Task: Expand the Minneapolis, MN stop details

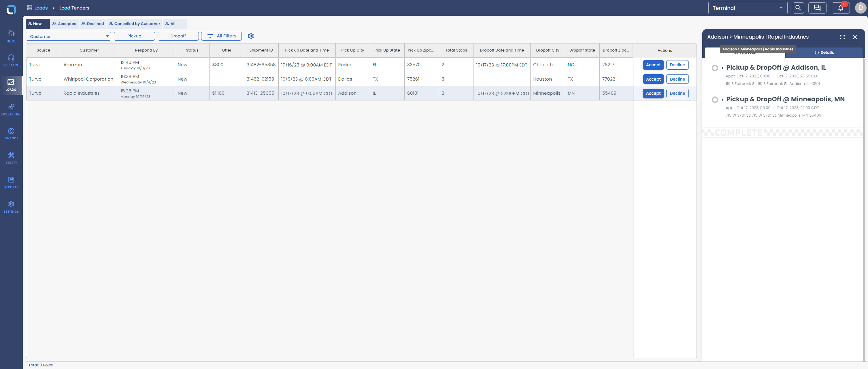Action: click(x=722, y=100)
